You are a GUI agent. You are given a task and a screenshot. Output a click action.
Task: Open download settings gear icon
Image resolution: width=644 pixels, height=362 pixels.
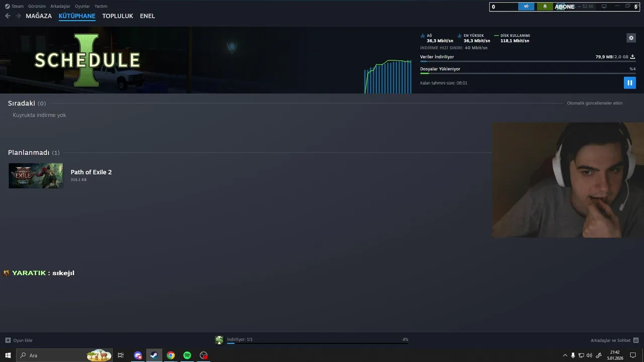pyautogui.click(x=631, y=38)
